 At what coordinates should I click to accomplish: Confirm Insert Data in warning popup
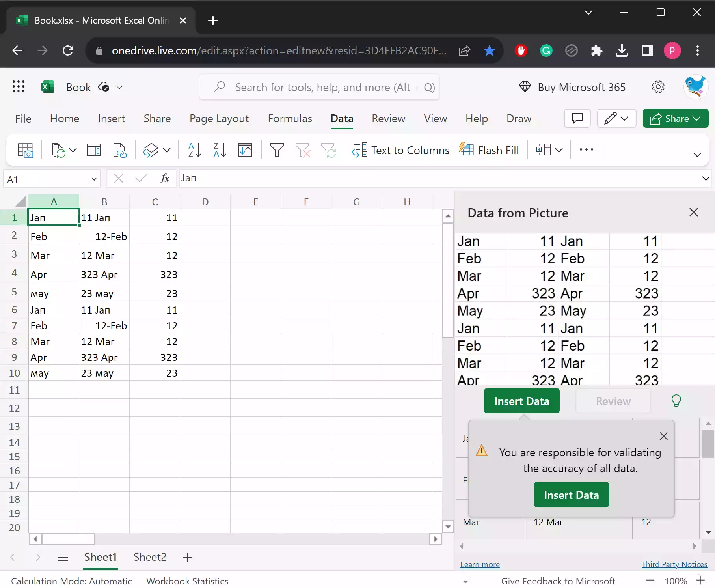571,495
